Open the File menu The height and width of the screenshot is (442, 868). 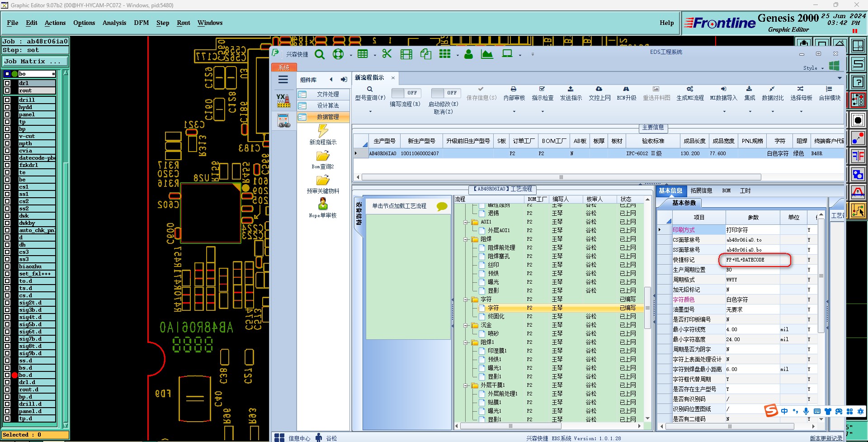pos(13,23)
